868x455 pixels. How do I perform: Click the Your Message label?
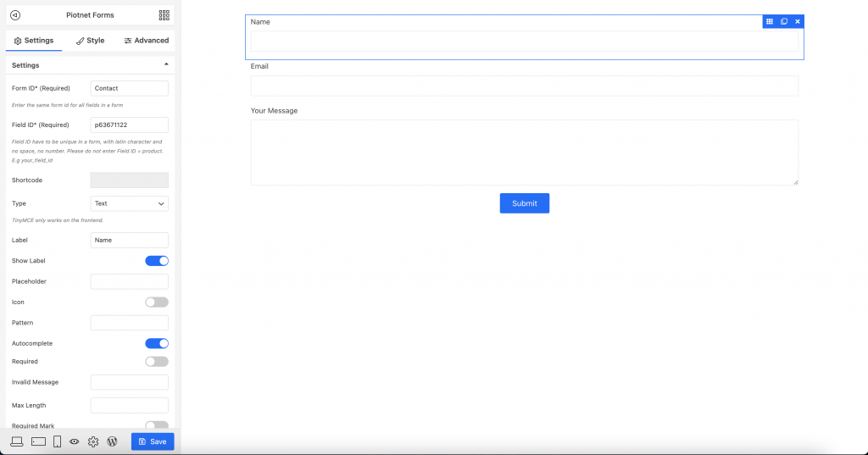[x=274, y=111]
